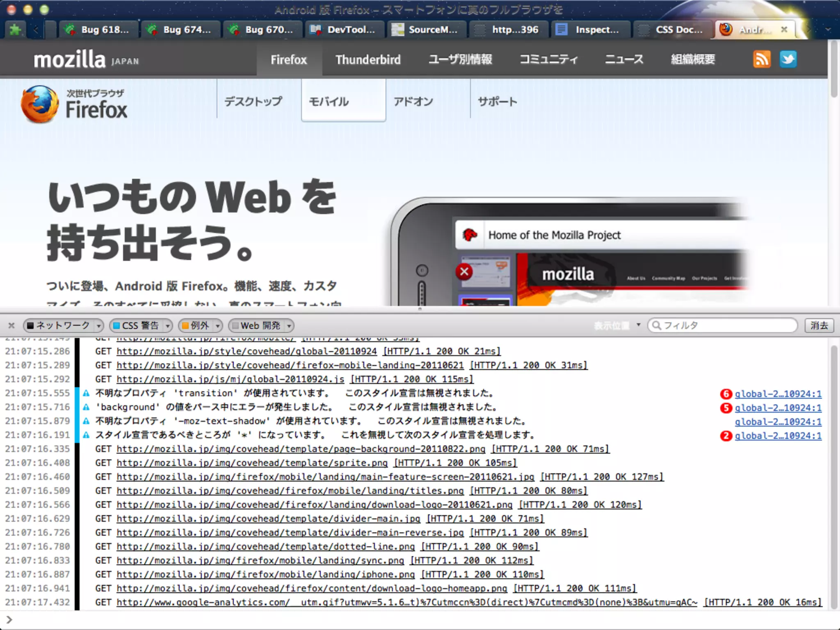
Task: Click the tab scroll-left arrow
Action: pyautogui.click(x=36, y=30)
